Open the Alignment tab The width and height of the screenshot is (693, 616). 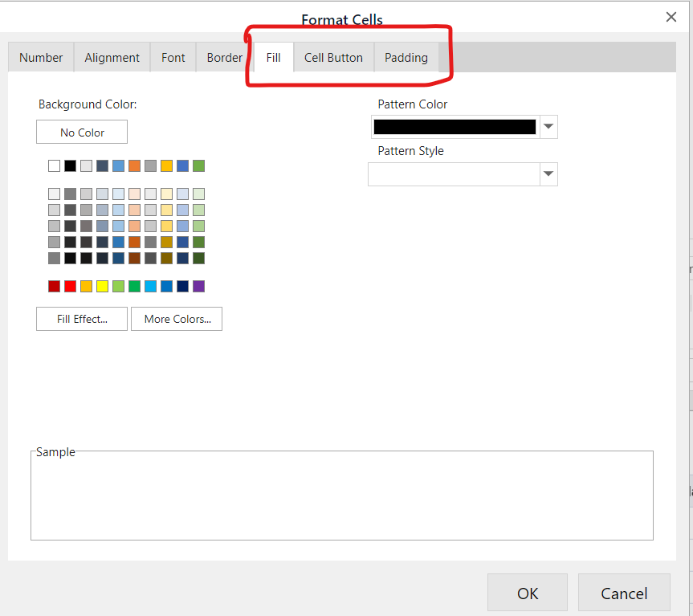point(112,58)
